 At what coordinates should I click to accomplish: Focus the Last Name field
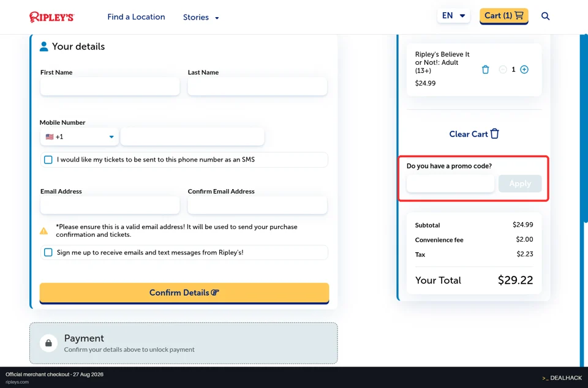(257, 86)
